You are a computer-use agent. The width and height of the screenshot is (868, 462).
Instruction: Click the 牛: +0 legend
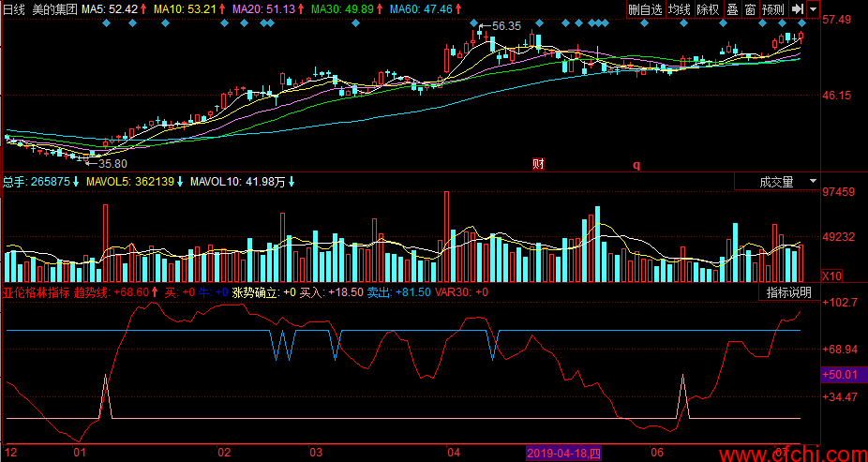(x=214, y=292)
